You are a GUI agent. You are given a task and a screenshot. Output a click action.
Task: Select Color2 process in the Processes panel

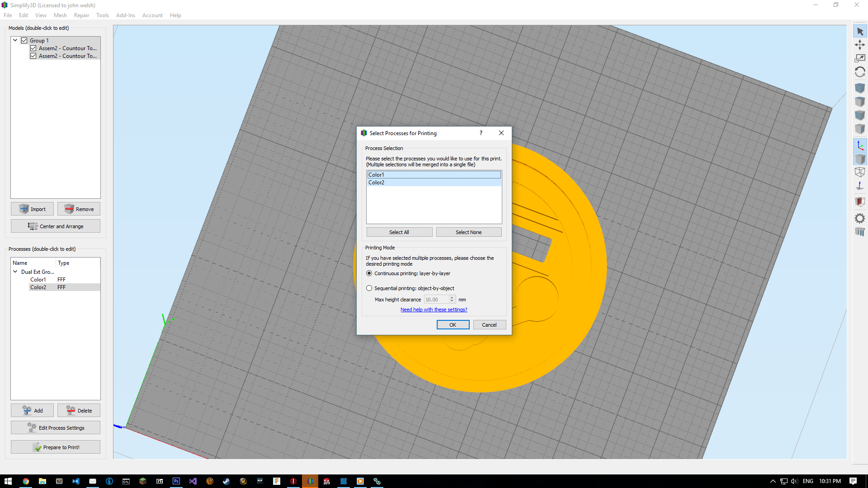point(38,287)
